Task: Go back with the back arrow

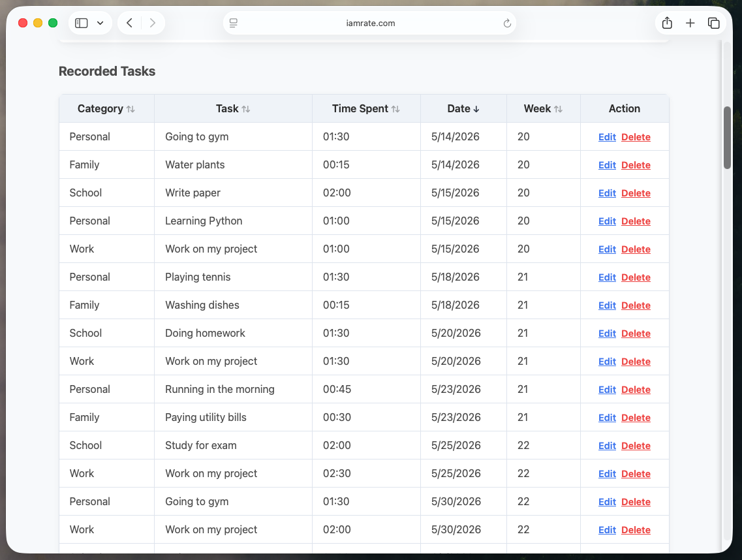Action: pos(129,23)
